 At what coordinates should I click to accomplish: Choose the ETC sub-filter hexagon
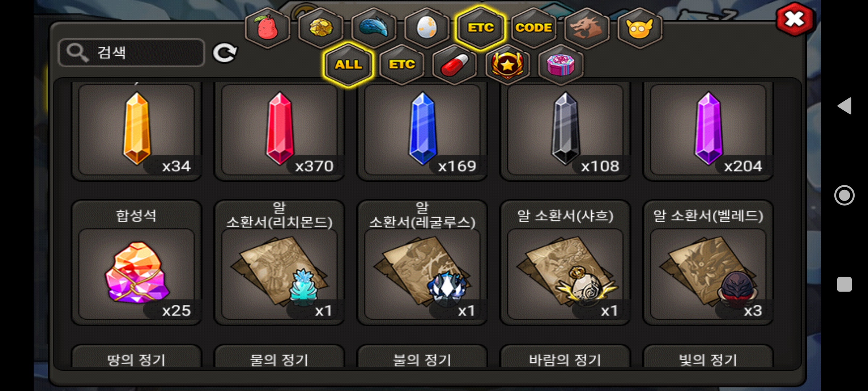point(401,64)
